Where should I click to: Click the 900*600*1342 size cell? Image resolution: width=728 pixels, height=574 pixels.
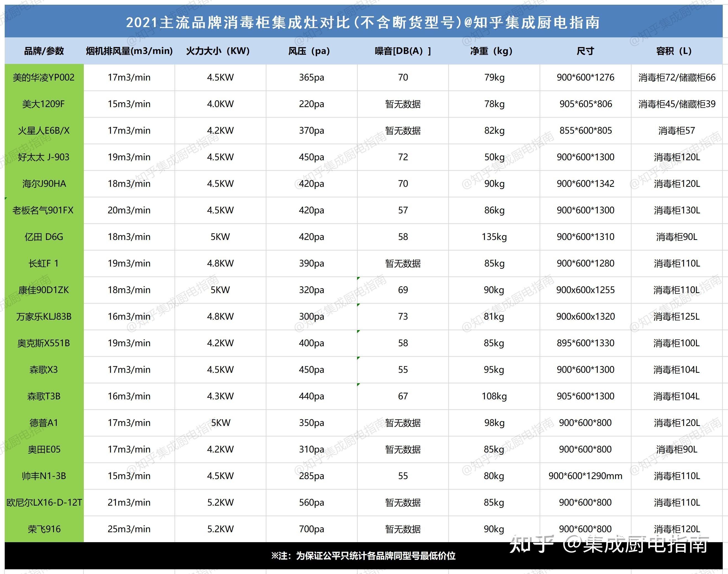pos(586,183)
